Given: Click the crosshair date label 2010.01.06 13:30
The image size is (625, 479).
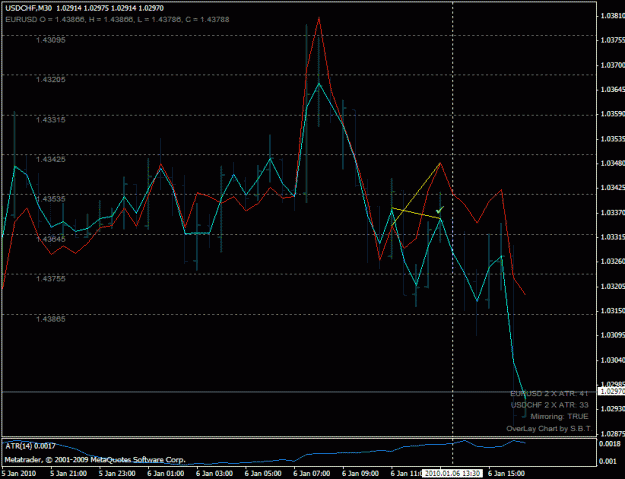Looking at the screenshot, I should (452, 473).
